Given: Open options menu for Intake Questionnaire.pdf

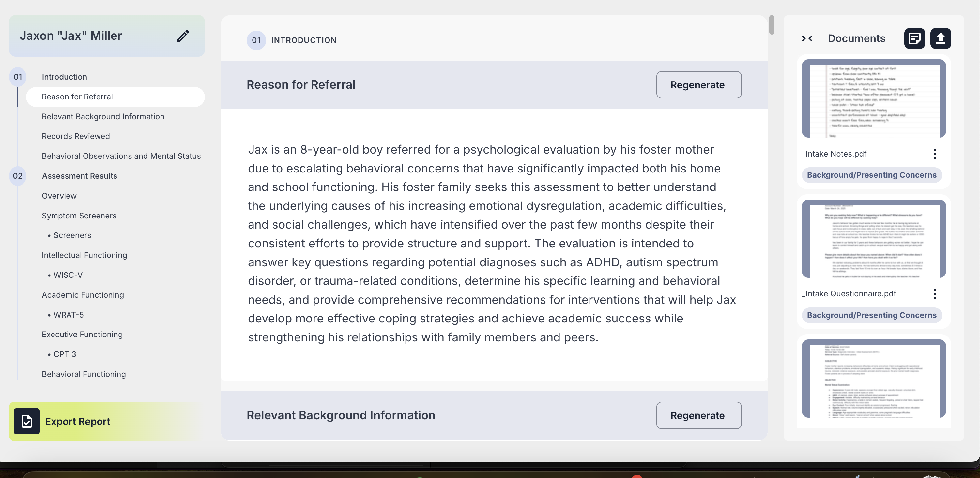Looking at the screenshot, I should pos(934,294).
